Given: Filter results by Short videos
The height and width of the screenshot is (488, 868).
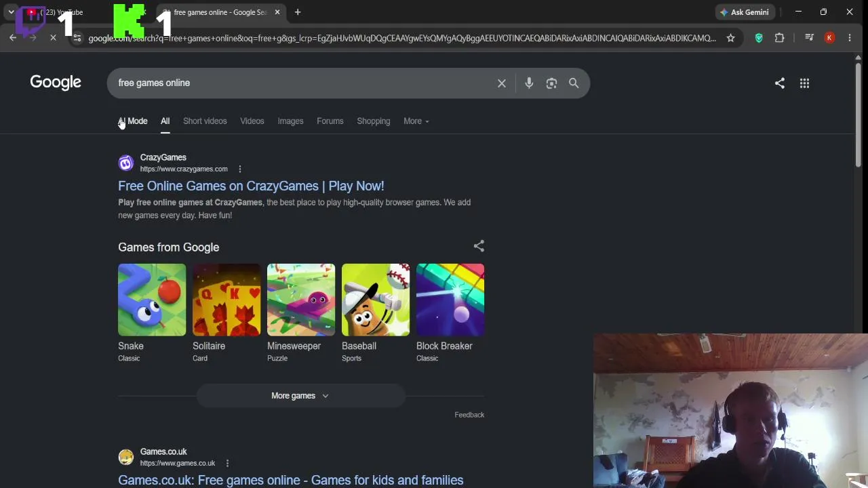Looking at the screenshot, I should click(205, 121).
